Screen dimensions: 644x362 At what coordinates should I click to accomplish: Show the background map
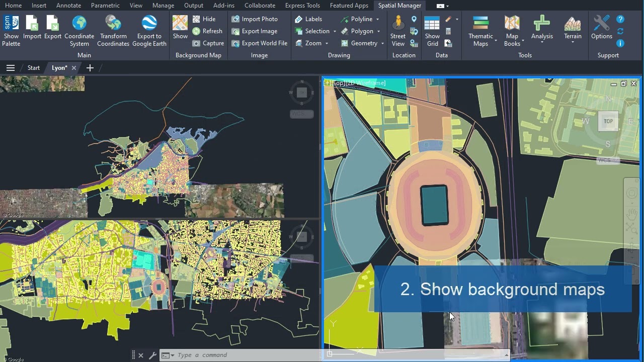[x=180, y=28]
